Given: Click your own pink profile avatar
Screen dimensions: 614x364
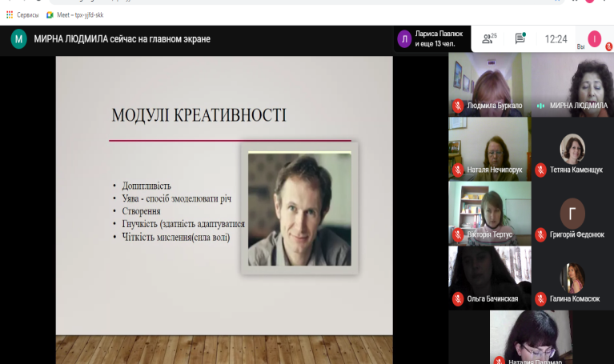Looking at the screenshot, I should (594, 38).
